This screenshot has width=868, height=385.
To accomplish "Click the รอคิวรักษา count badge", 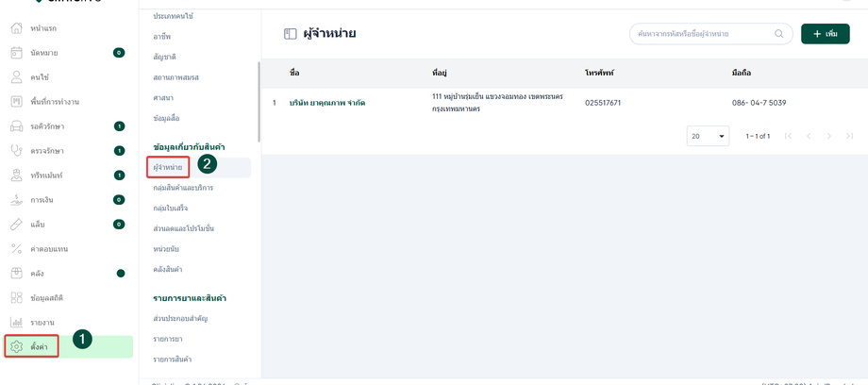I will coord(119,126).
